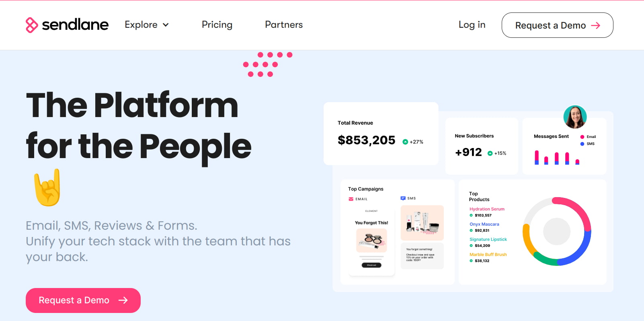
Task: Click green up-arrow beside +27% revenue
Action: coord(405,142)
